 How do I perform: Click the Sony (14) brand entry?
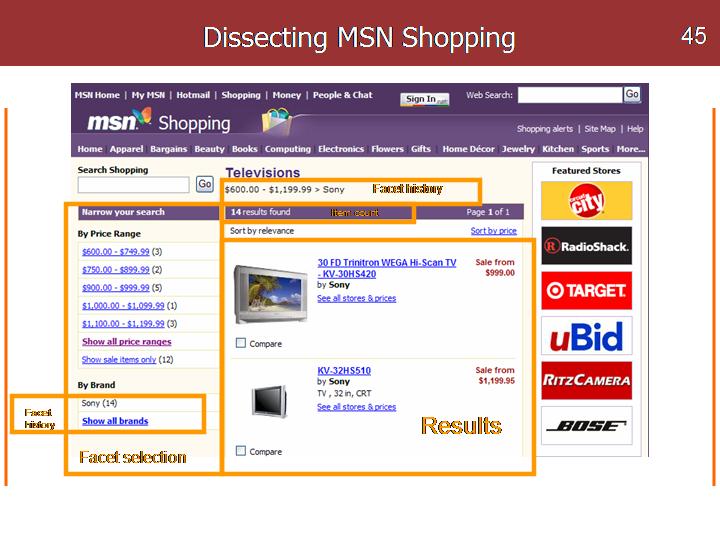[x=99, y=403]
